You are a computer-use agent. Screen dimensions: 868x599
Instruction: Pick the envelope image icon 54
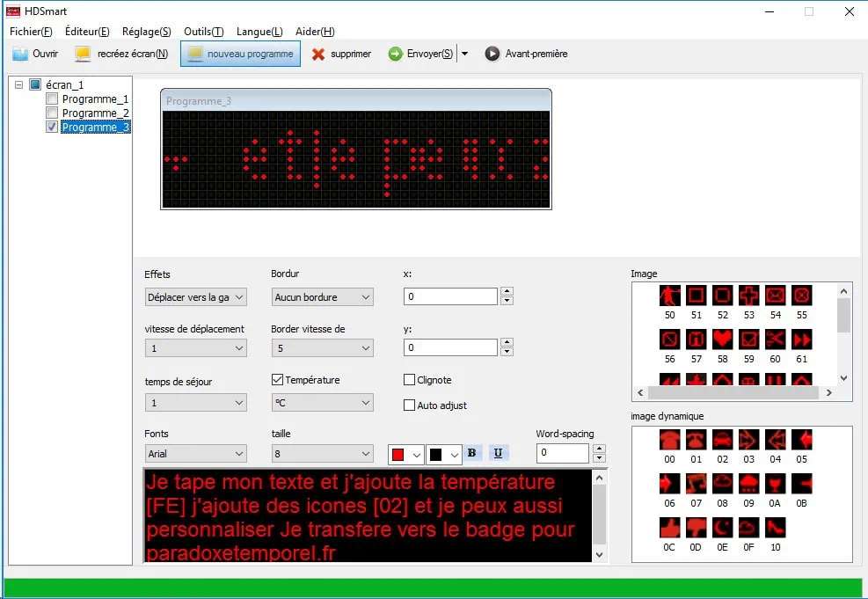pyautogui.click(x=775, y=296)
